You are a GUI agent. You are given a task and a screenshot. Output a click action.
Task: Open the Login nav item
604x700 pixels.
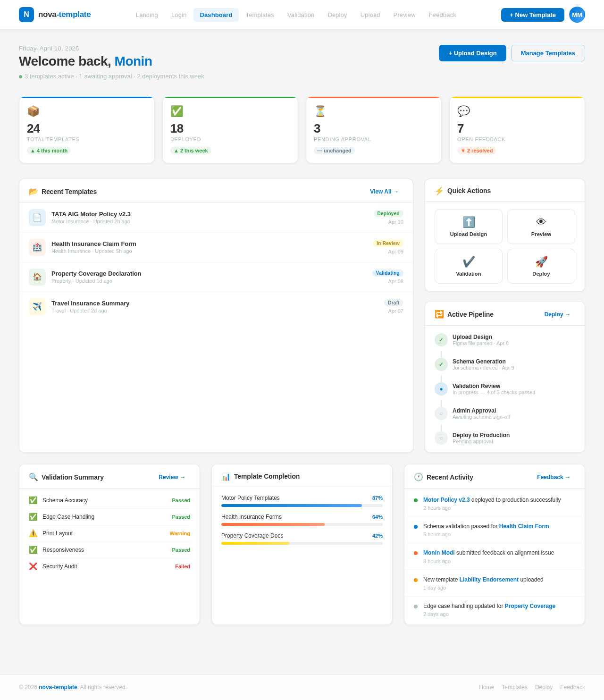(x=179, y=15)
